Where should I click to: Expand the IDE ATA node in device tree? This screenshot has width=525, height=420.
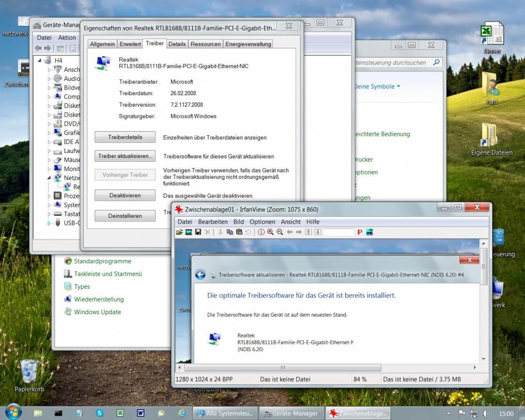point(49,142)
